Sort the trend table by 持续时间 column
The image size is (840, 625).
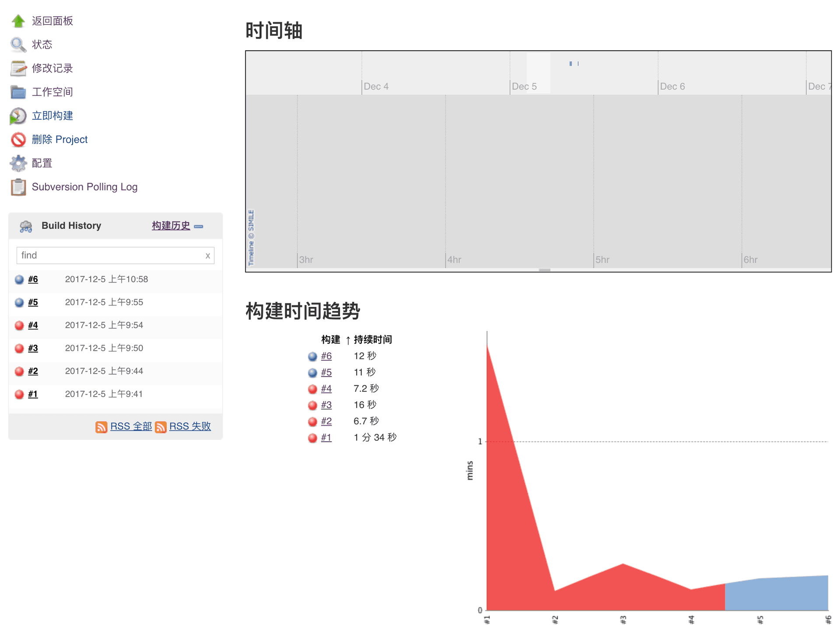(372, 339)
